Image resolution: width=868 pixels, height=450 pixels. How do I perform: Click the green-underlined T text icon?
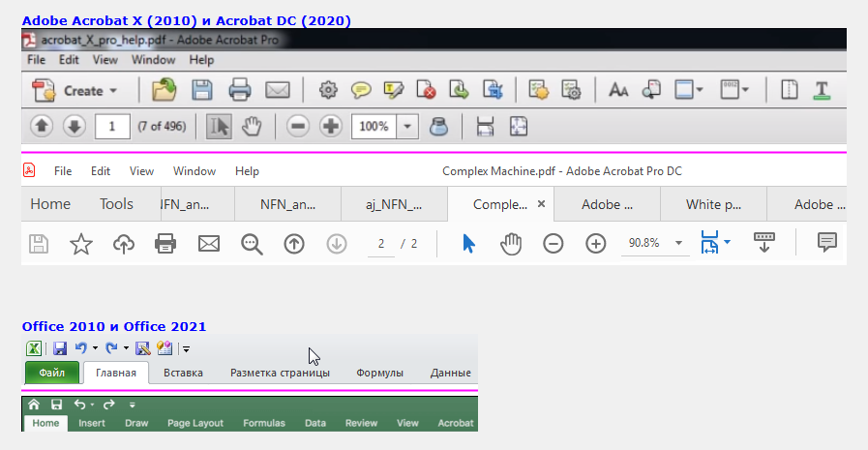823,90
